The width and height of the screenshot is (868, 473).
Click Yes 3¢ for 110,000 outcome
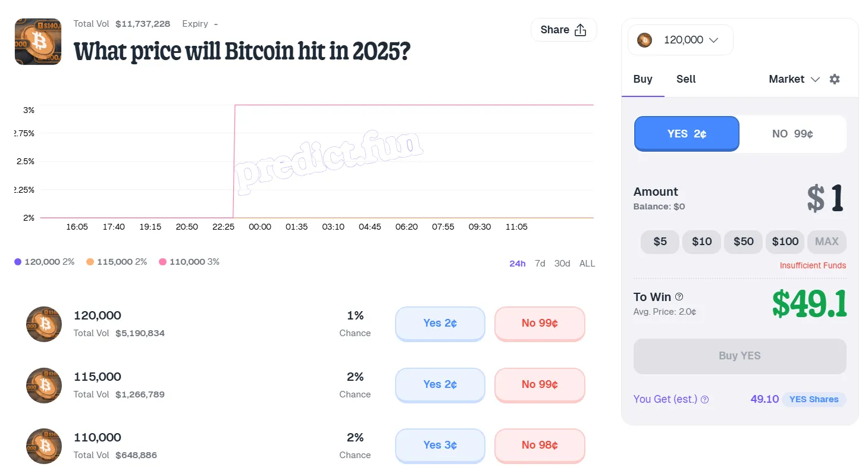440,445
